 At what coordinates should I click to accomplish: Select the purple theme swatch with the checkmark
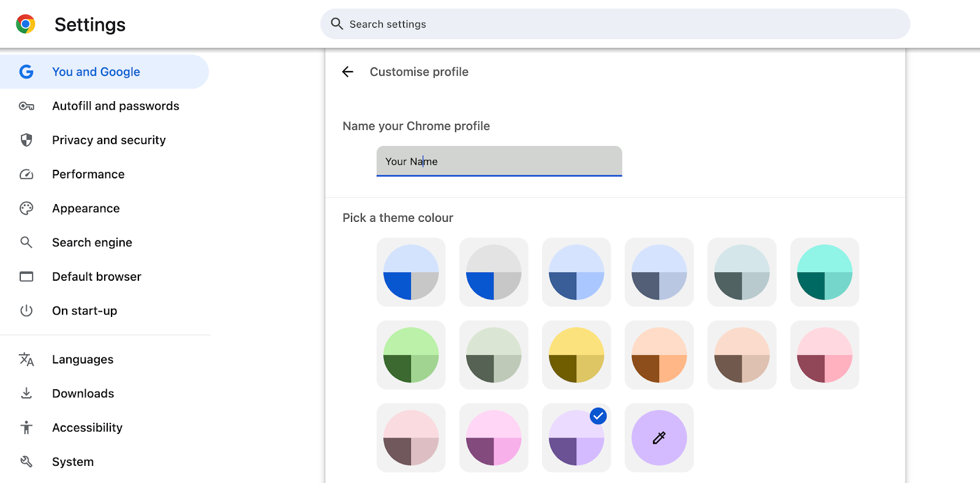(576, 438)
